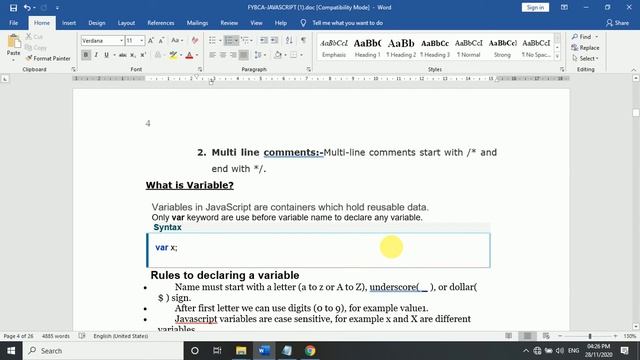The image size is (640, 360).
Task: Apply subscript formatting
Action: coord(133,55)
